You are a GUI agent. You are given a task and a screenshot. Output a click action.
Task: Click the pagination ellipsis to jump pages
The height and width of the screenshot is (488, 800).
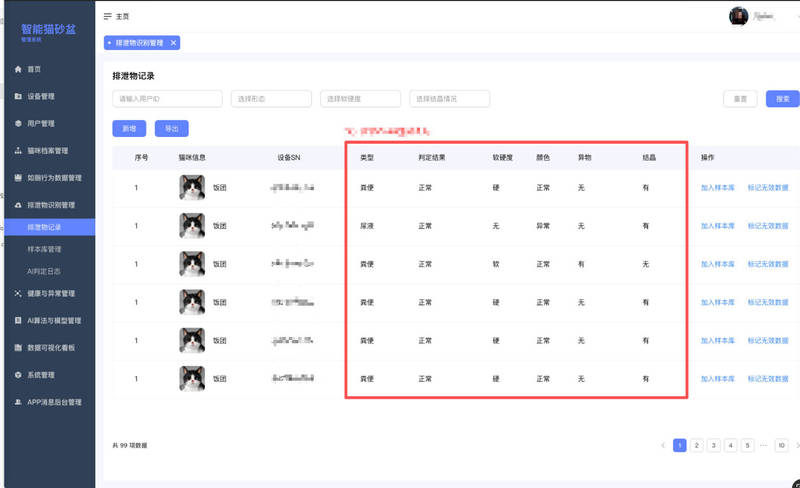pyautogui.click(x=763, y=445)
